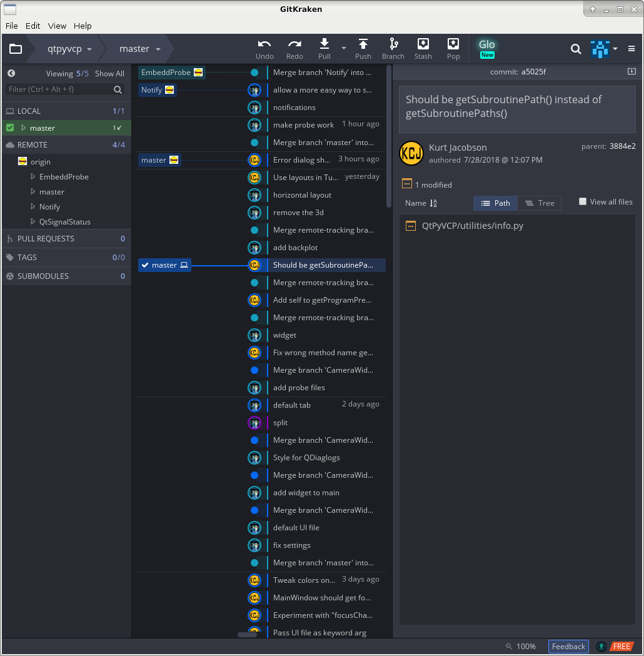Open the search magnifier in toolbar
The width and height of the screenshot is (644, 656).
pyautogui.click(x=576, y=49)
